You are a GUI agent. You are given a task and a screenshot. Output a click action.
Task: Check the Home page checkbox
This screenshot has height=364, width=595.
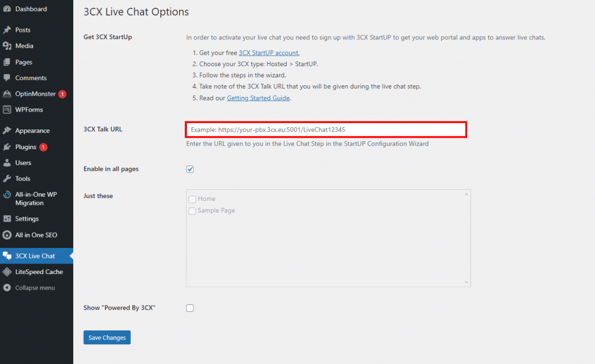(192, 199)
